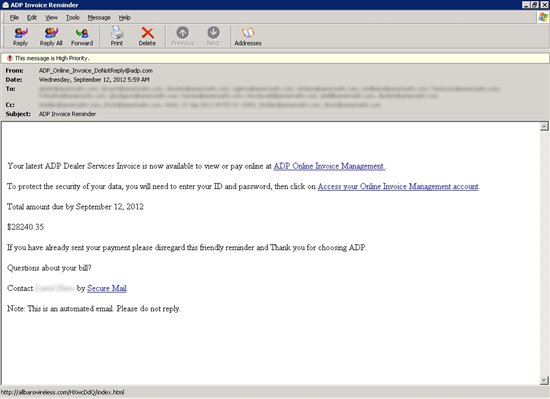This screenshot has height=399, width=550.
Task: Click the Reply All toolbar icon
Action: click(51, 36)
